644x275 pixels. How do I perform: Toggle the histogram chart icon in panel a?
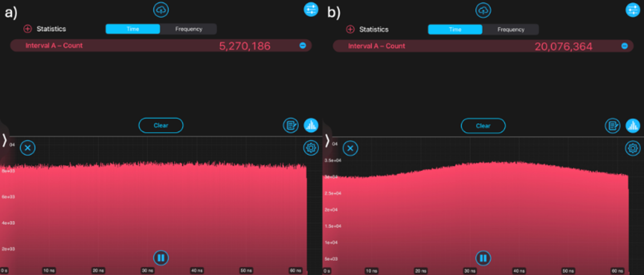click(x=311, y=125)
